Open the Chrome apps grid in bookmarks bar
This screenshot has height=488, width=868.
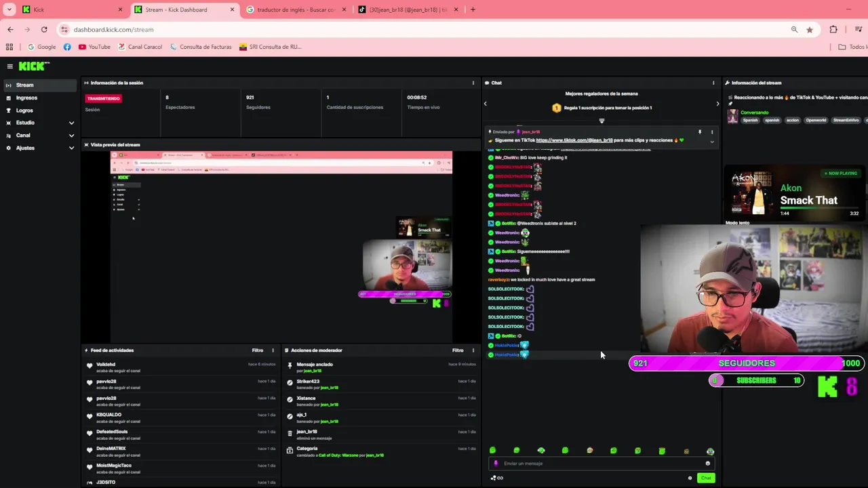pos(9,47)
